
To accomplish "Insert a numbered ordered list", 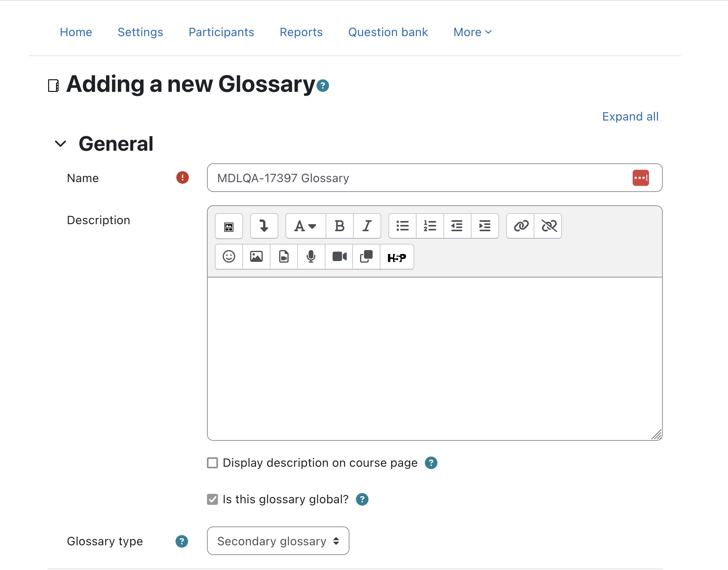I will tap(430, 226).
